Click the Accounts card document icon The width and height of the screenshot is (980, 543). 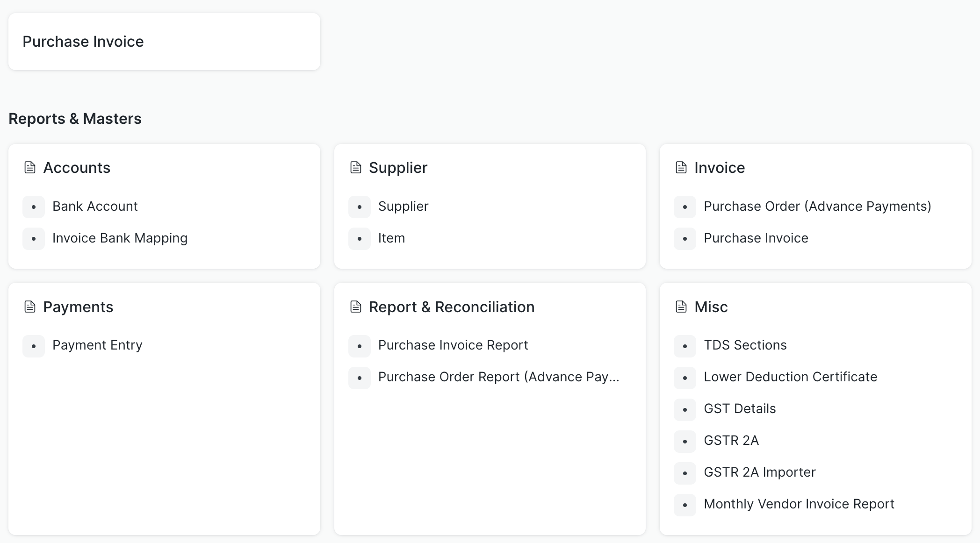pos(30,167)
